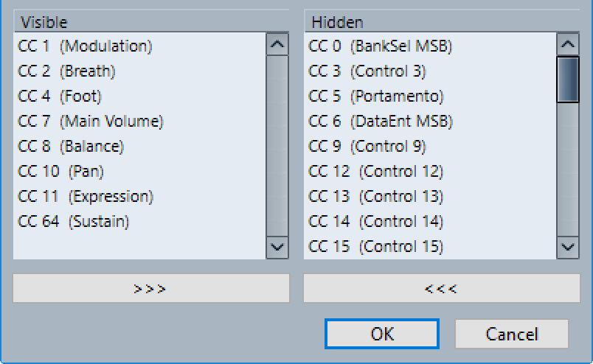
Task: Select CC 64 (Sustain) entry
Action: (139, 222)
